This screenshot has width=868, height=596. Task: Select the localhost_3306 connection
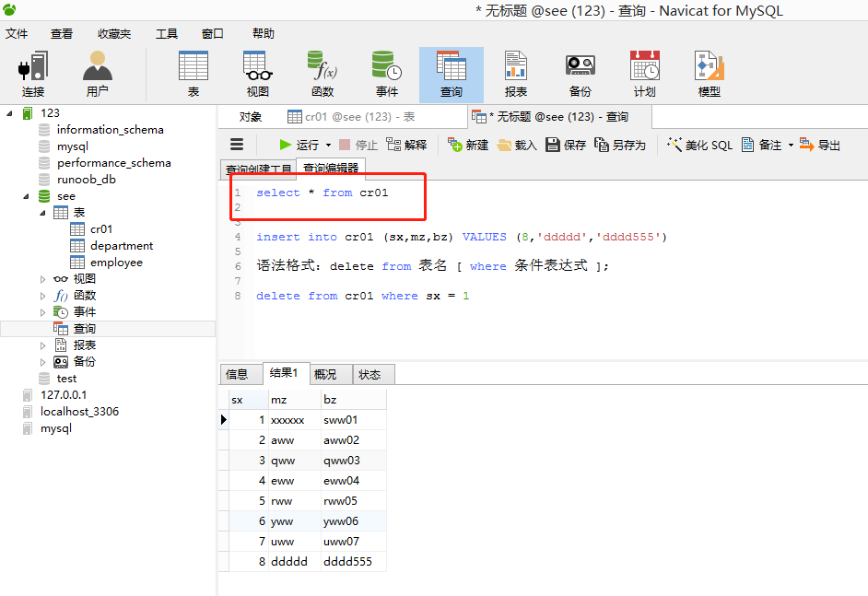79,412
